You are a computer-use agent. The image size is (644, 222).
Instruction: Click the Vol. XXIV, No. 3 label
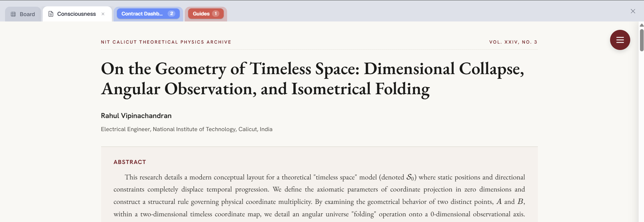513,42
